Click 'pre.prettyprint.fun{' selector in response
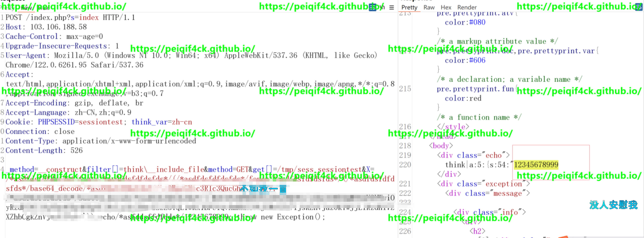644x238 pixels. tap(477, 89)
